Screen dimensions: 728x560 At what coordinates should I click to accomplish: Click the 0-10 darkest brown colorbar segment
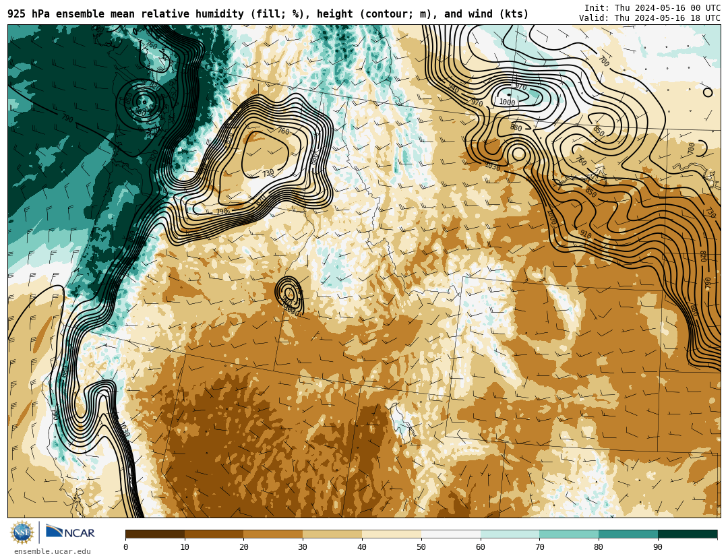pos(155,534)
